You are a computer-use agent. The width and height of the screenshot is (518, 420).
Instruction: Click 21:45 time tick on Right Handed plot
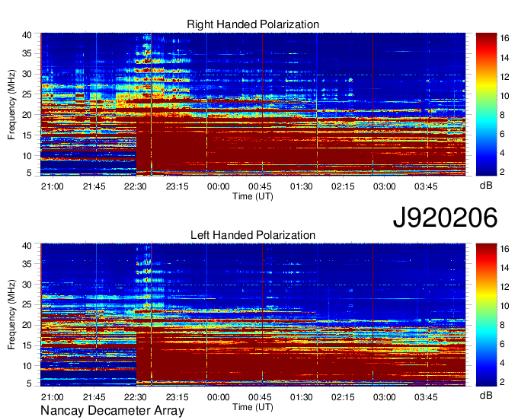pyautogui.click(x=94, y=186)
